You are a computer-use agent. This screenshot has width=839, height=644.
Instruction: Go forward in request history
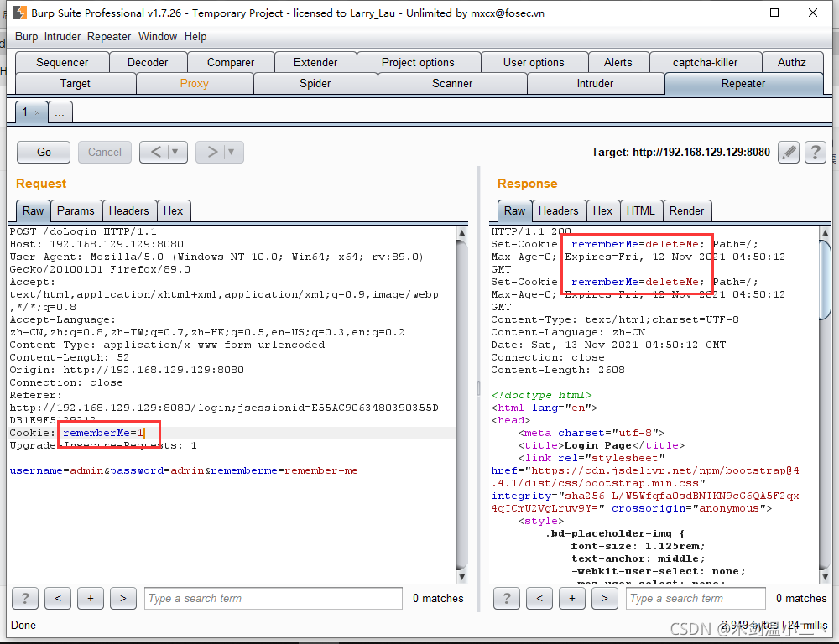212,153
